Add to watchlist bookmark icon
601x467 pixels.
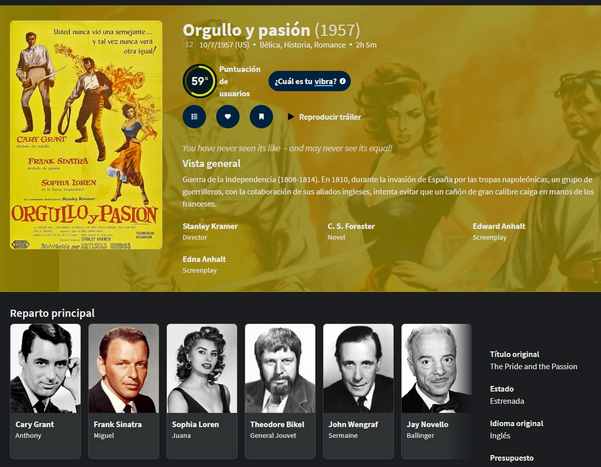(x=261, y=117)
